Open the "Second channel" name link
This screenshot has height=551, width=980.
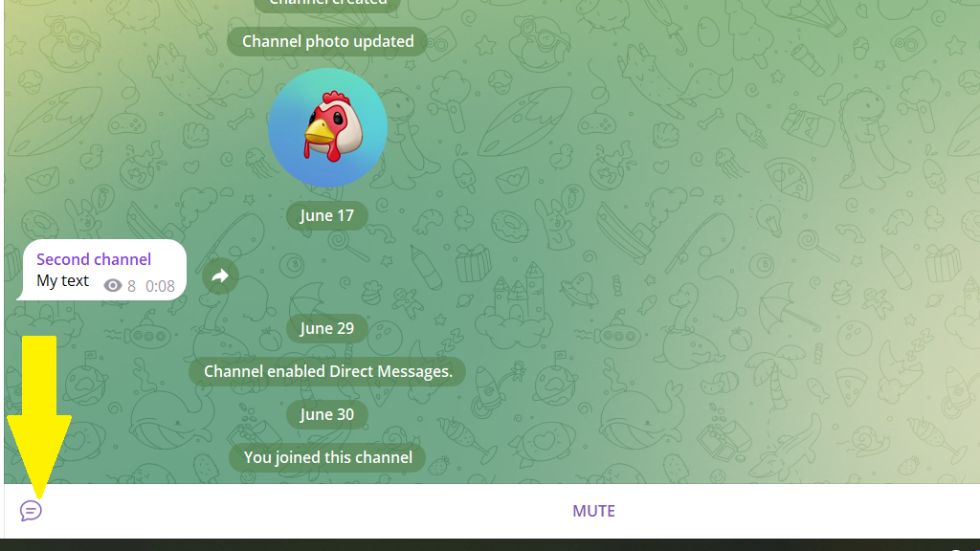point(94,259)
